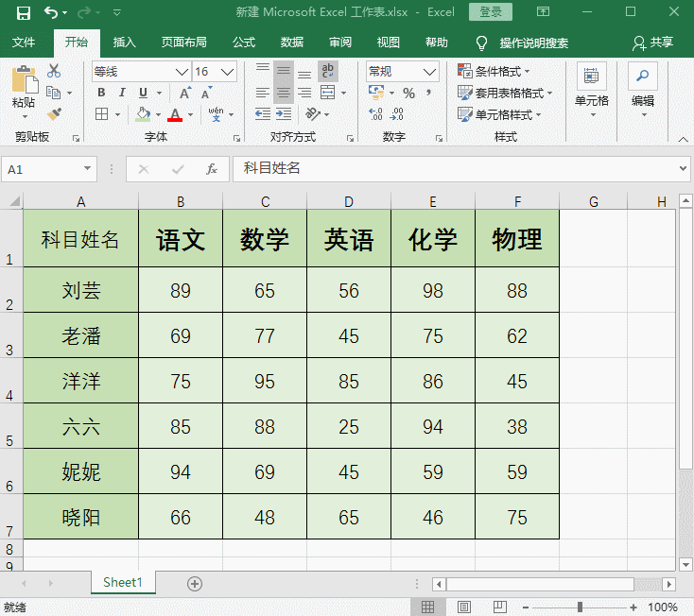Decrease font size with smaller A icon
Image resolution: width=694 pixels, height=616 pixels.
click(x=206, y=93)
